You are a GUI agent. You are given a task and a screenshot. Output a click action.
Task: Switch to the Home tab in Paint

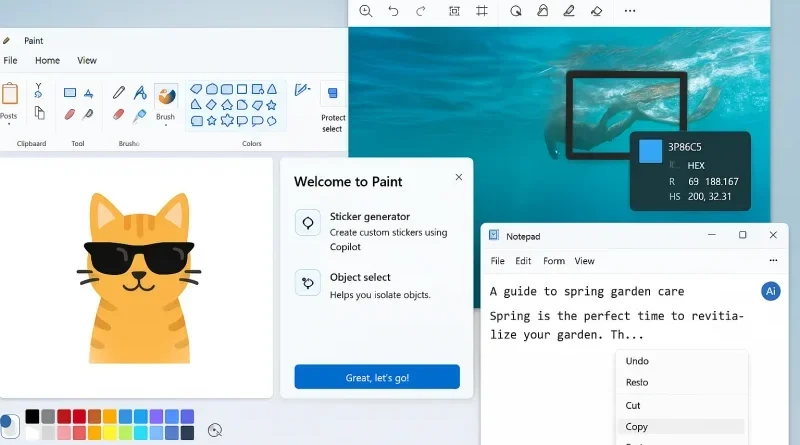click(47, 60)
